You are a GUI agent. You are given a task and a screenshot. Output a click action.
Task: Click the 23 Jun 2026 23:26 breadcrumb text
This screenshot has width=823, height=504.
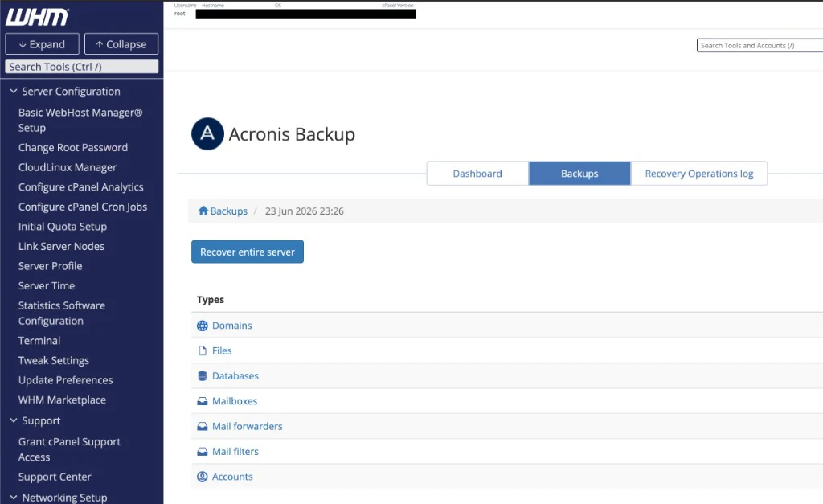click(x=305, y=211)
